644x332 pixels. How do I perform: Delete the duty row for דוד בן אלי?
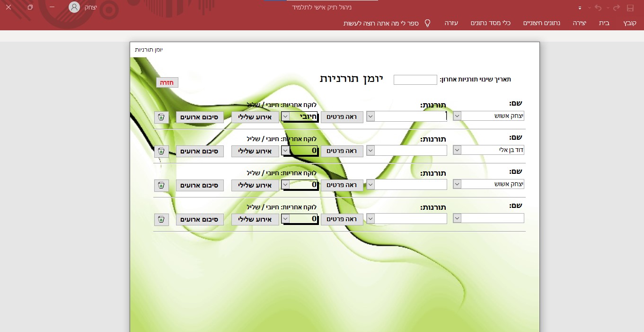coord(161,151)
